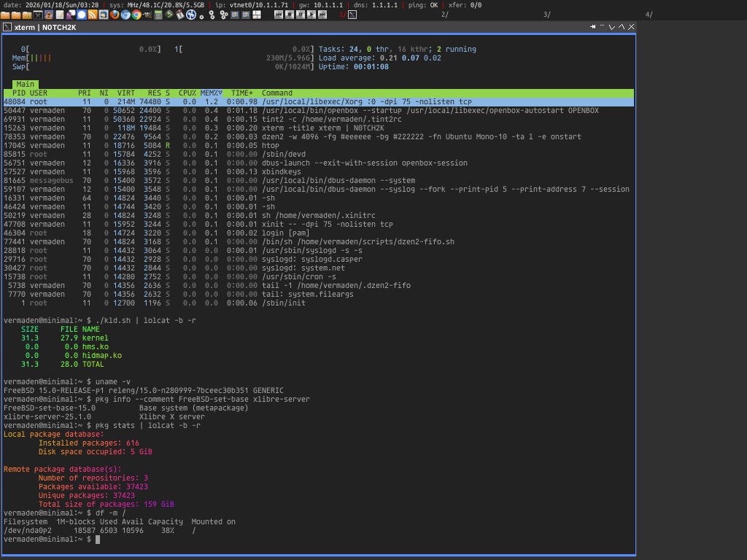Open the orange RSS feed reader icon
This screenshot has width=747, height=560.
[x=93, y=15]
